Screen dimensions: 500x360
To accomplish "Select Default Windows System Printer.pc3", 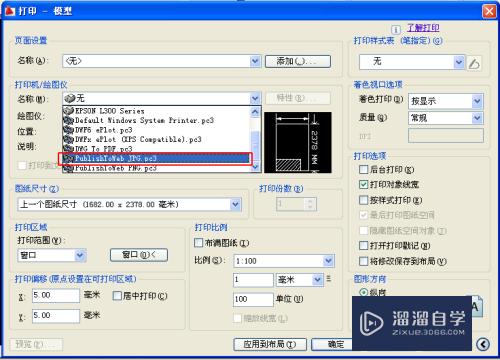I will coord(156,120).
